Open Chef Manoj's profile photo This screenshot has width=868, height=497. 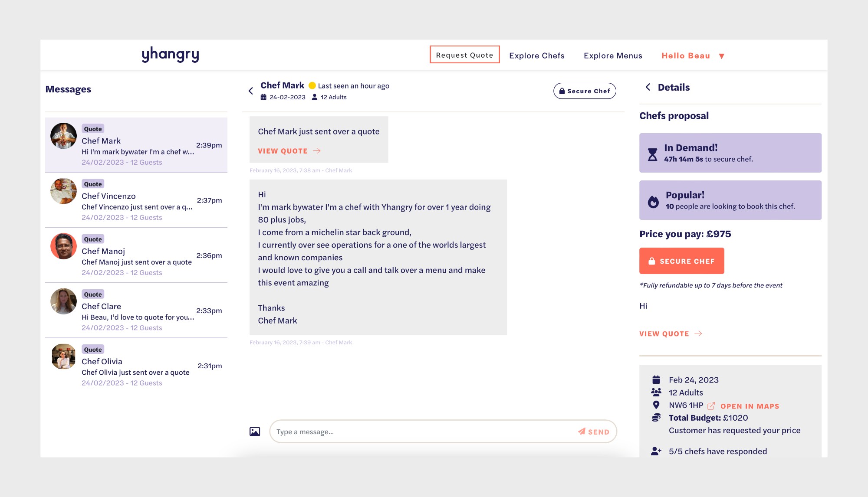63,246
